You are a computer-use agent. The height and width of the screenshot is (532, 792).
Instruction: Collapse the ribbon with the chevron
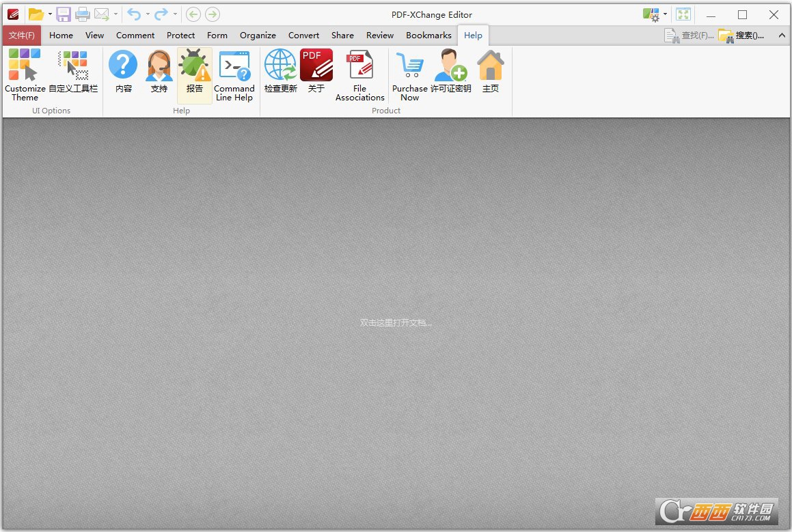781,36
